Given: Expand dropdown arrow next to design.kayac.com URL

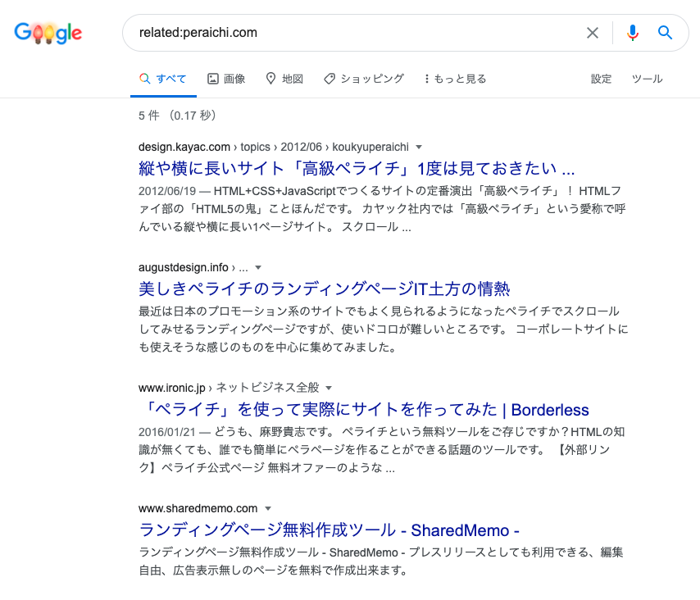Looking at the screenshot, I should (x=419, y=148).
